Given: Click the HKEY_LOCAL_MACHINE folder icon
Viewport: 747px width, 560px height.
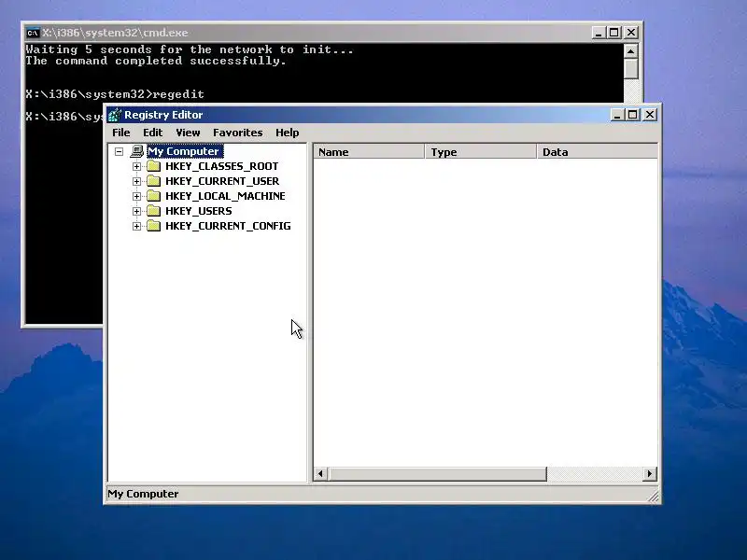Looking at the screenshot, I should click(153, 196).
